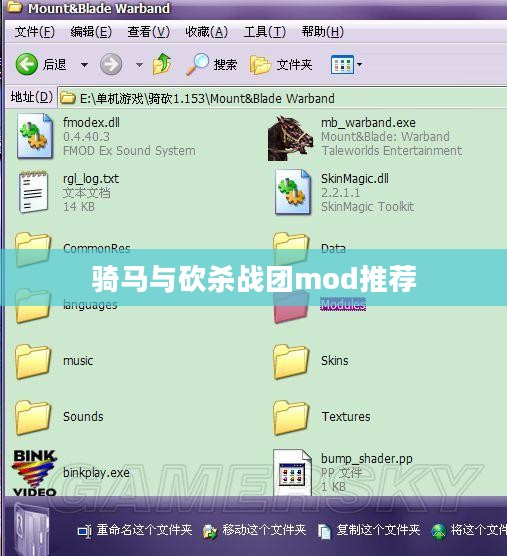The height and width of the screenshot is (556, 507).
Task: Click the move folder task icon
Action: [x=210, y=531]
